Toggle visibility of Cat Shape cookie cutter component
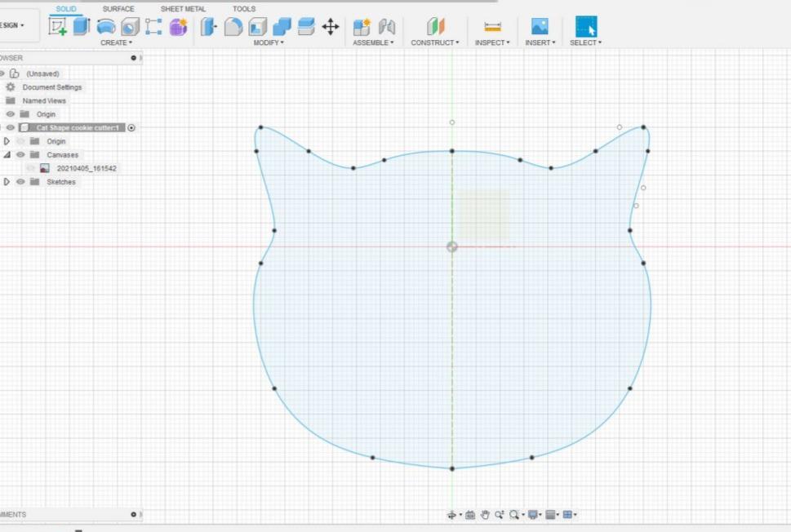The width and height of the screenshot is (791, 532). [10, 127]
